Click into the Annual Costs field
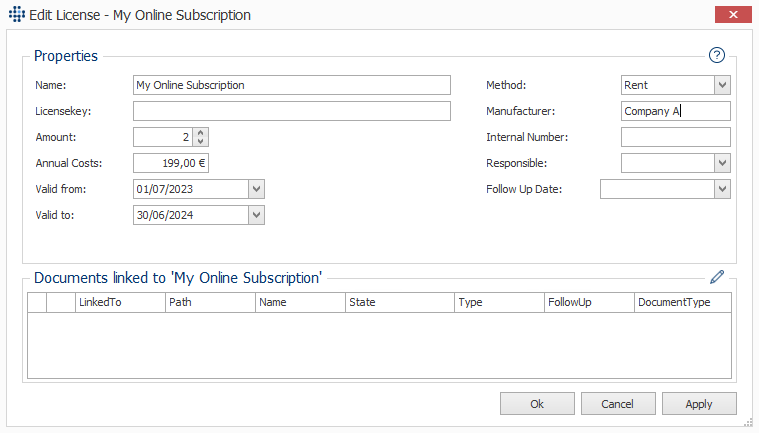The image size is (759, 433). click(171, 164)
